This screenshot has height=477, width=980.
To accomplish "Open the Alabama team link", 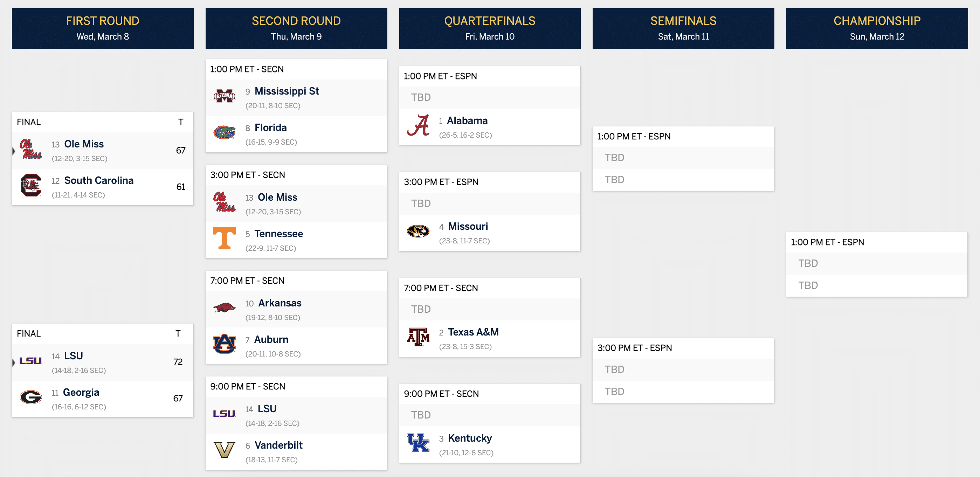I will click(x=467, y=120).
